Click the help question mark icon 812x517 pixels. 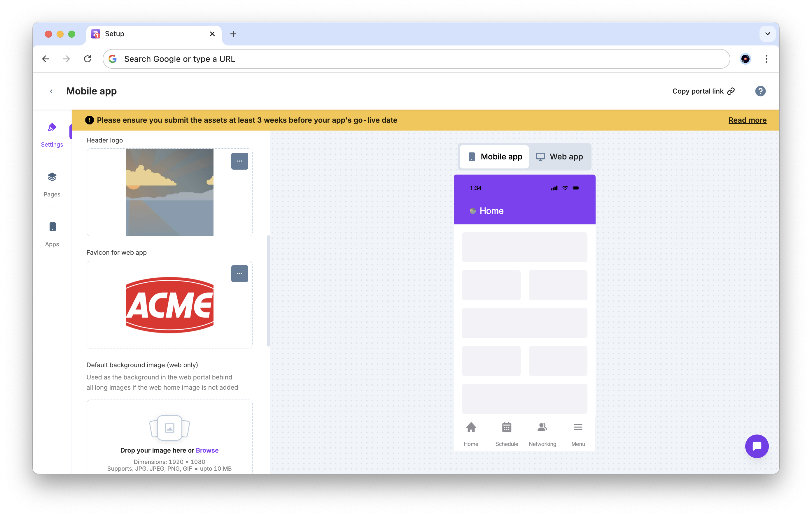[x=760, y=91]
